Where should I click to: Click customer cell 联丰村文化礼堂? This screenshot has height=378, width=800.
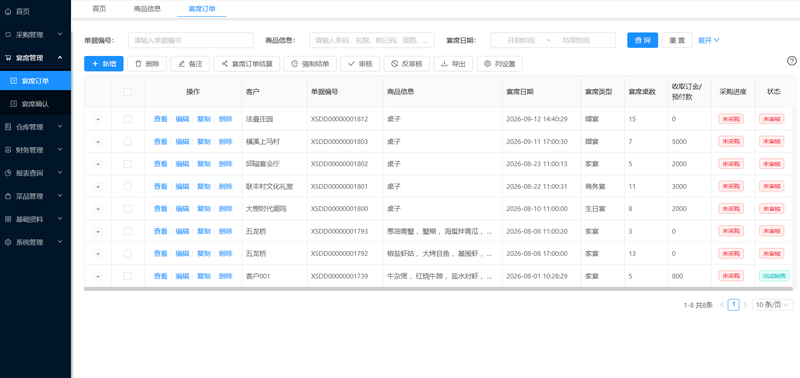[269, 186]
